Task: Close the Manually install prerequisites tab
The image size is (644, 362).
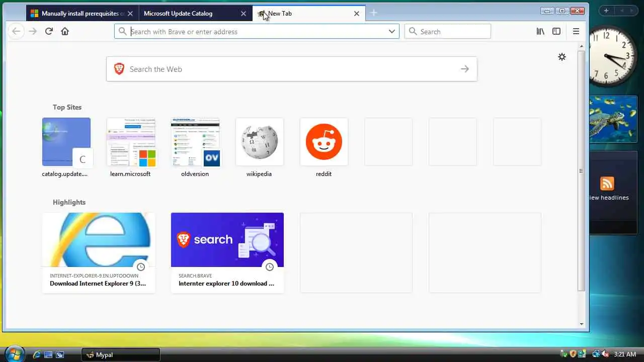Action: pos(130,14)
